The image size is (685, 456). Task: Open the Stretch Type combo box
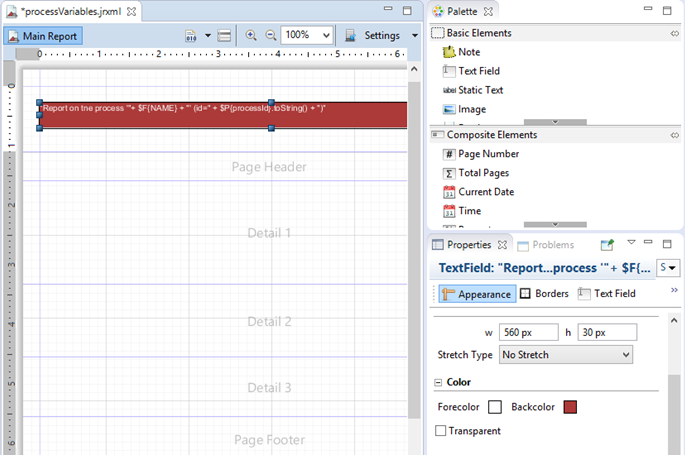(x=565, y=355)
